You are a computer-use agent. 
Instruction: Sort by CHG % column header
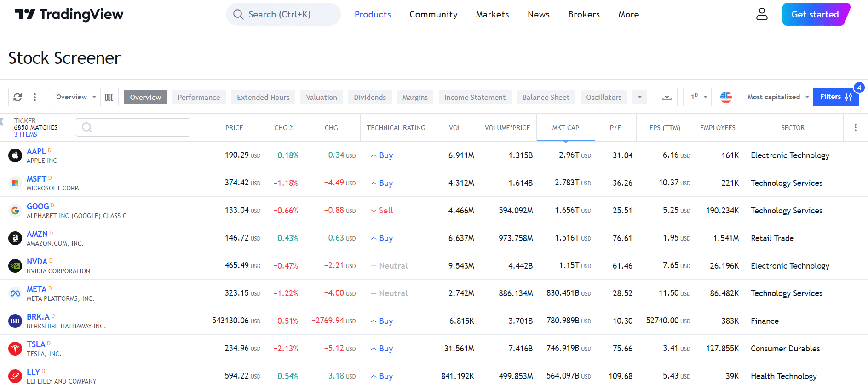tap(284, 127)
